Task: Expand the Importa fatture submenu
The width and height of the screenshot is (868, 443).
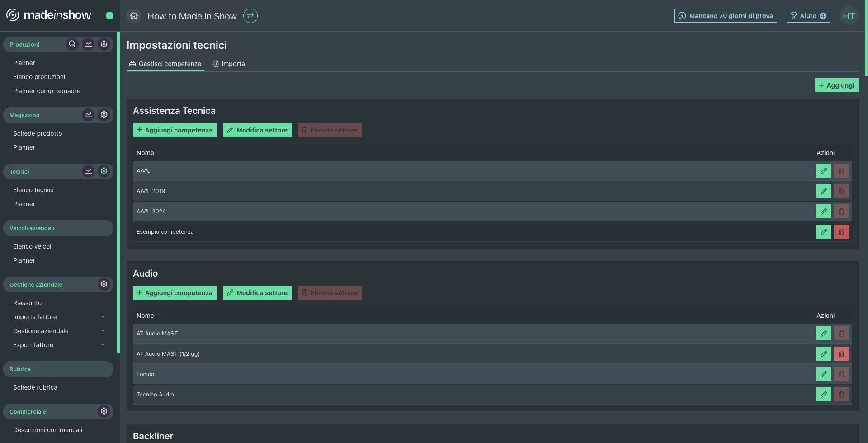Action: pos(103,317)
